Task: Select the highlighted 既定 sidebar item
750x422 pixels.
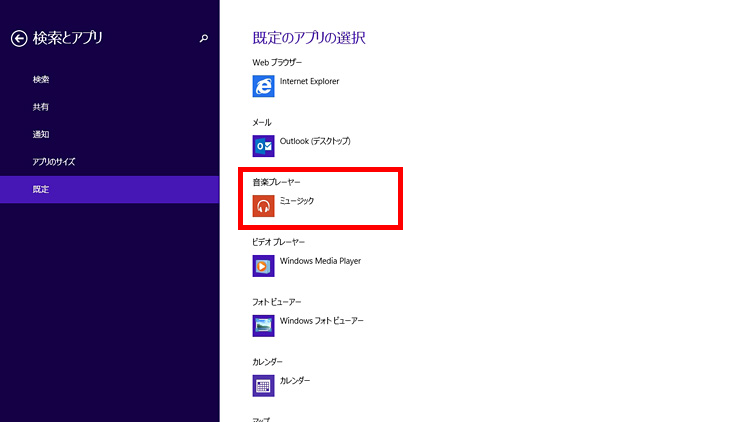Action: 41,189
